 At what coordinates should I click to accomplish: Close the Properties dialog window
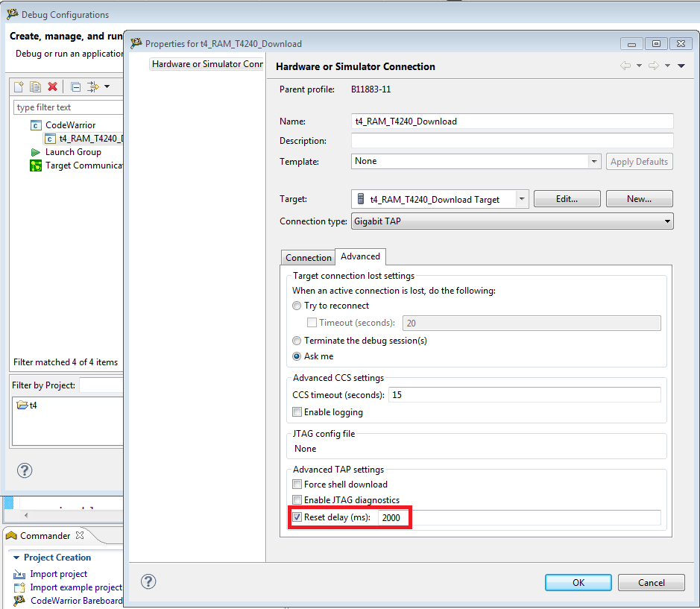pyautogui.click(x=681, y=44)
